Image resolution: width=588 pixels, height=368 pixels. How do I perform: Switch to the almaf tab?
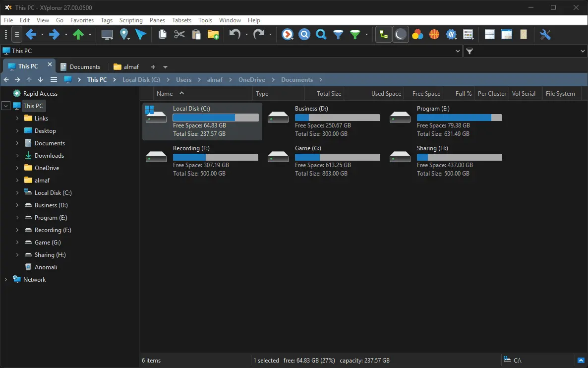click(x=126, y=67)
